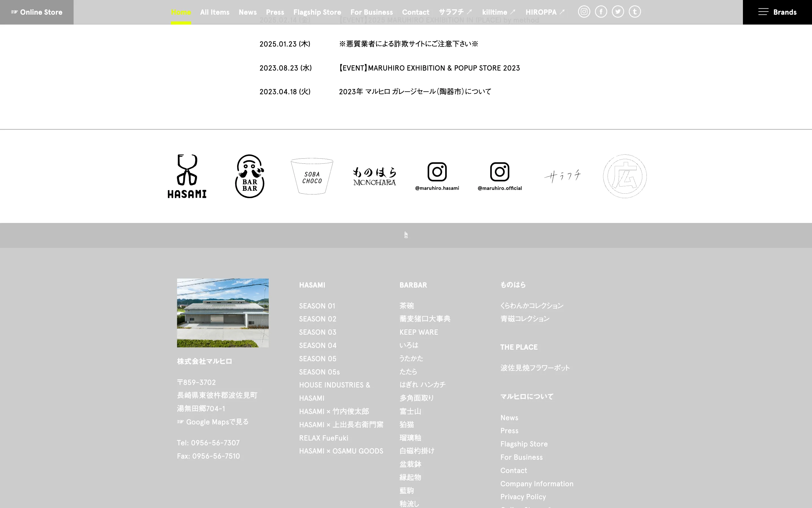Open All Items in the navigation
This screenshot has height=508, width=812.
(215, 12)
